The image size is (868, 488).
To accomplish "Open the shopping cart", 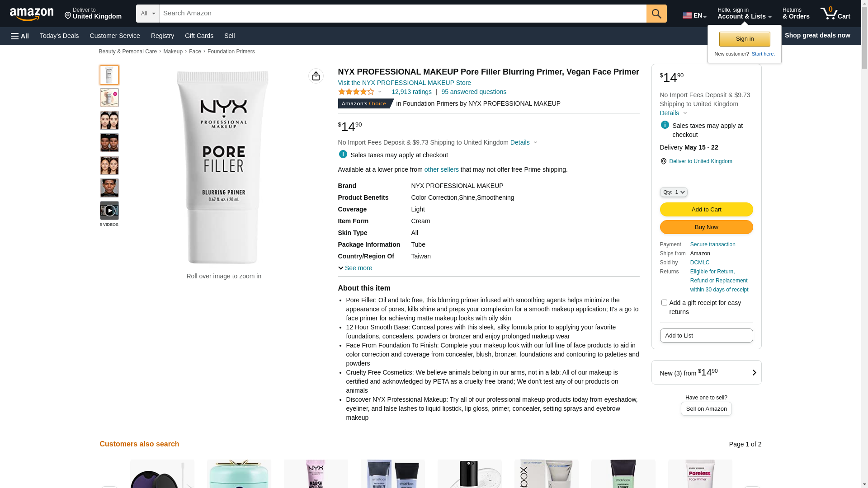I will (835, 14).
